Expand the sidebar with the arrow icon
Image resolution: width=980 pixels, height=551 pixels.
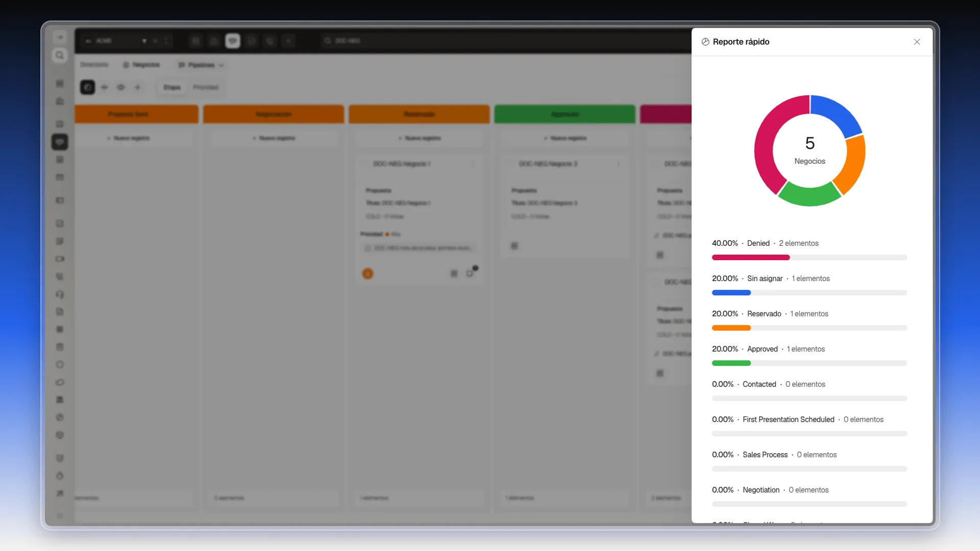click(60, 37)
